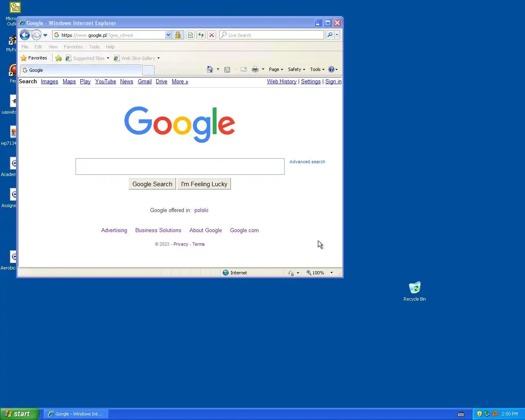The image size is (525, 420).
Task: Open a new blank tab
Action: [148, 71]
